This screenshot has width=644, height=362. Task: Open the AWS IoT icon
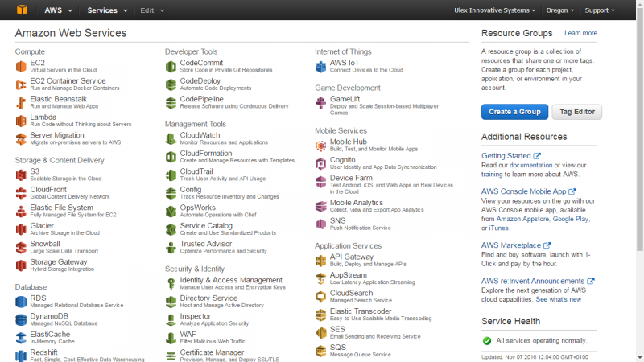pos(320,67)
